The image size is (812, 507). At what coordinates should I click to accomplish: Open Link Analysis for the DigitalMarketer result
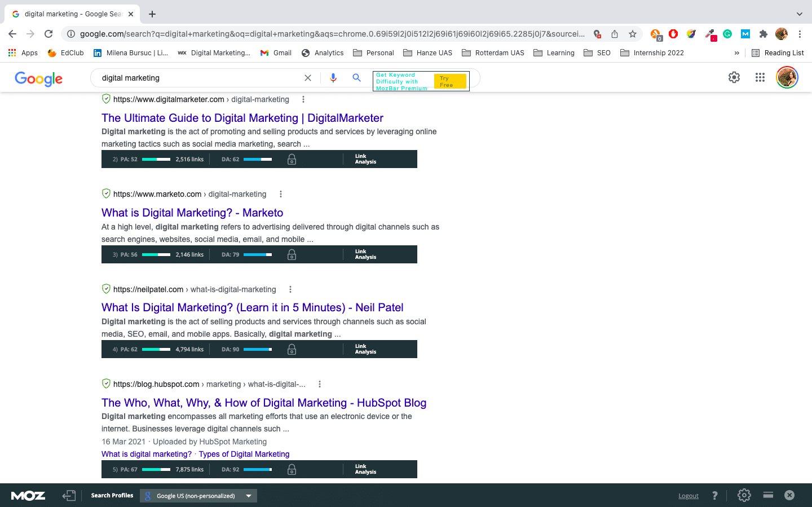point(365,159)
